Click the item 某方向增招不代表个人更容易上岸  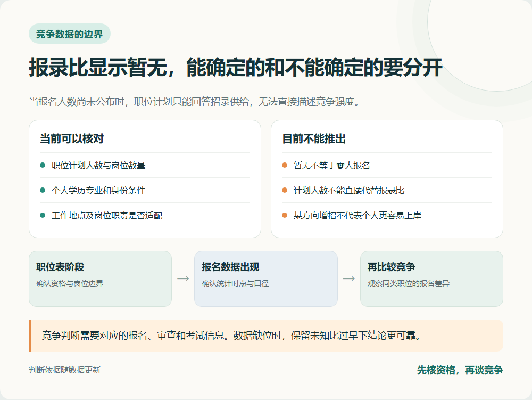(x=358, y=215)
